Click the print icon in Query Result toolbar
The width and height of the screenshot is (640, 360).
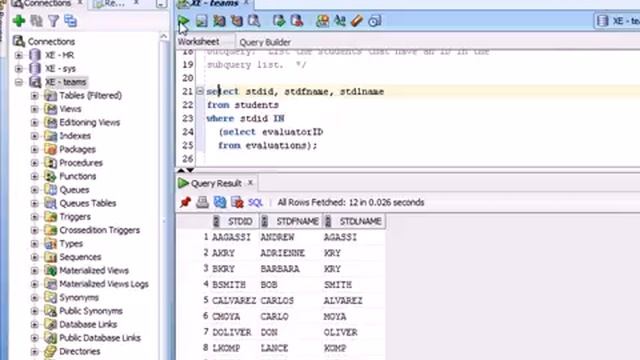tap(202, 202)
